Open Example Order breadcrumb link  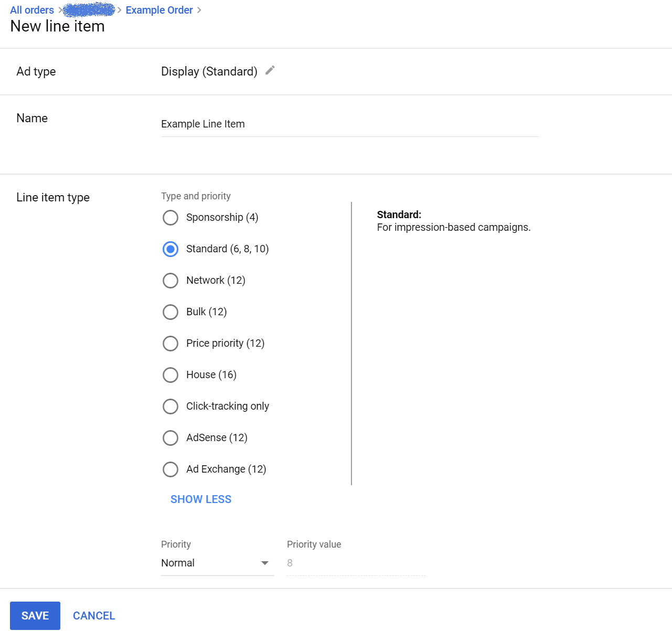159,10
